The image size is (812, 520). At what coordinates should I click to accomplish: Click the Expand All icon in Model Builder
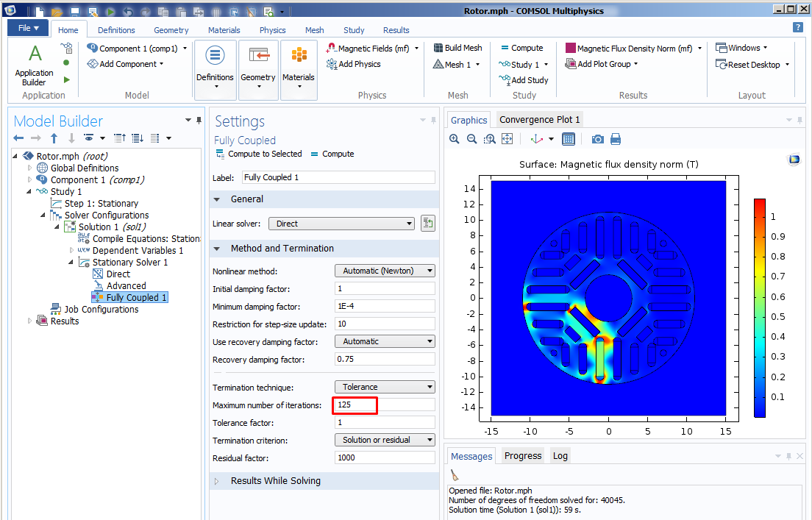[138, 138]
